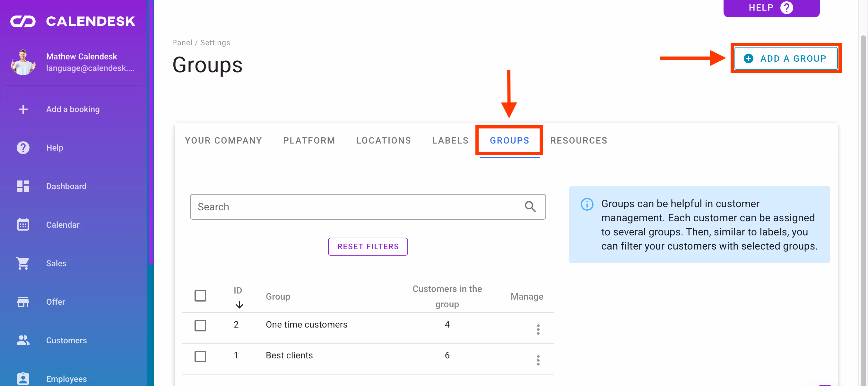Click the plus icon for Add a booking

23,109
